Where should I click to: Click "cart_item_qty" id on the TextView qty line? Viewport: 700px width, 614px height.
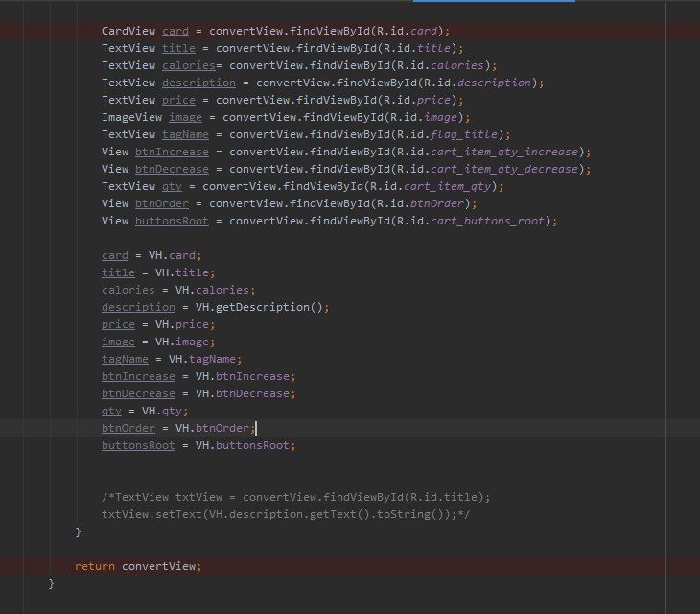[447, 187]
